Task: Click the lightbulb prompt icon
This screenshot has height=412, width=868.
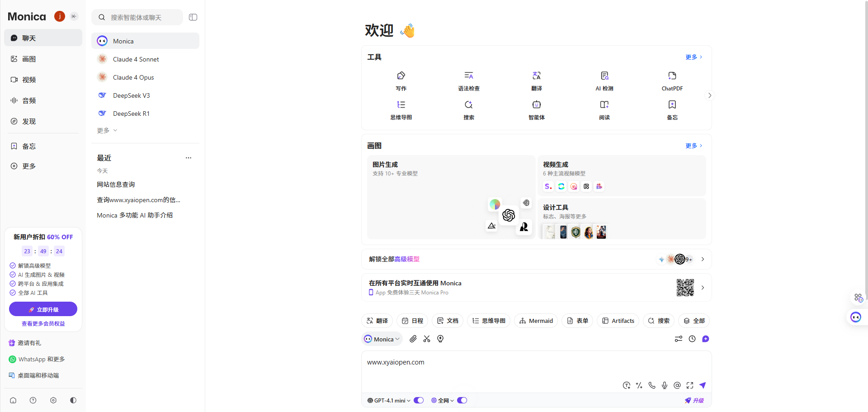Action: (x=440, y=339)
